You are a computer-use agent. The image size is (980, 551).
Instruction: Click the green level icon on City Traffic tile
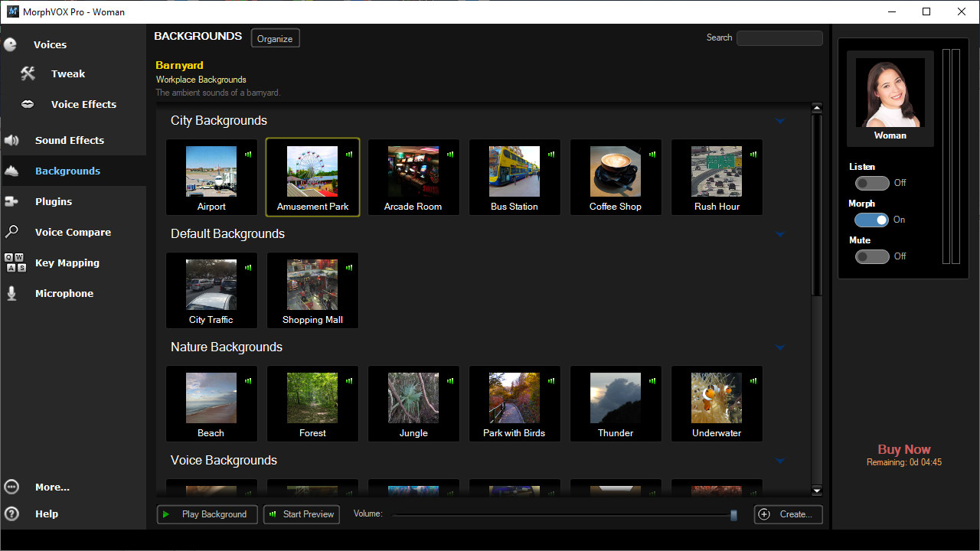pos(248,267)
